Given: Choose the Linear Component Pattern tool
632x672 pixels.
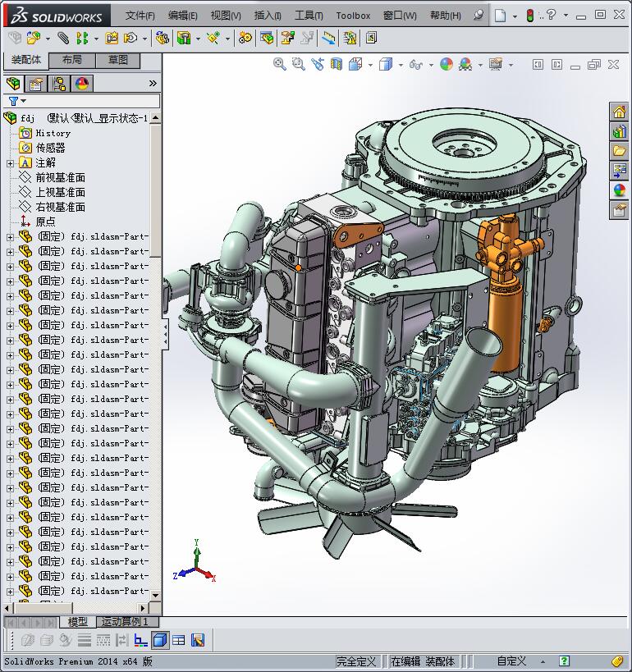Looking at the screenshot, I should pyautogui.click(x=81, y=38).
